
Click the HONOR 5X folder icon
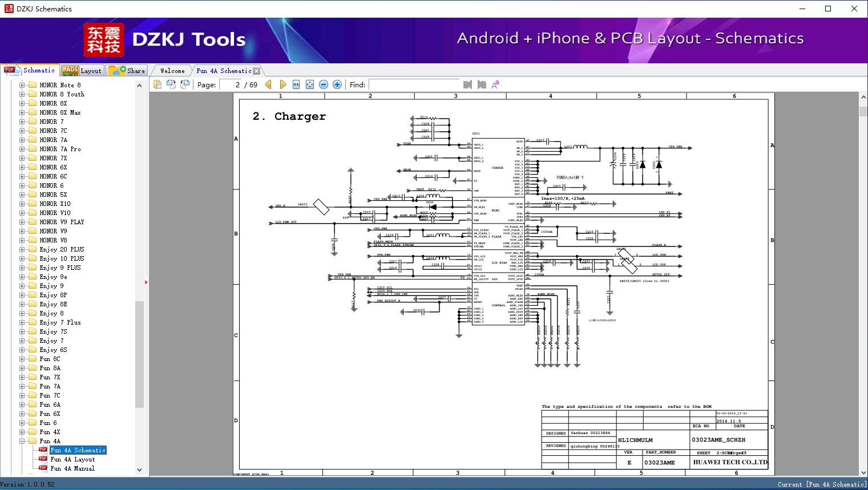33,195
